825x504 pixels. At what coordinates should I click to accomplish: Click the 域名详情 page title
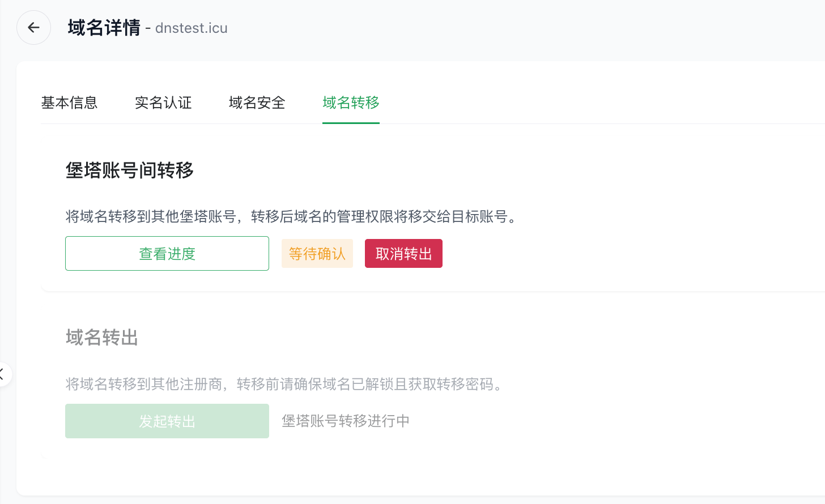104,27
